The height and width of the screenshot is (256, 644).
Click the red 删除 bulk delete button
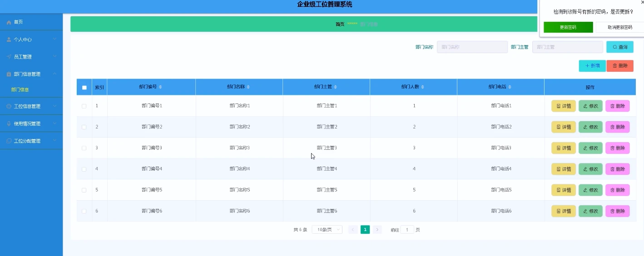tap(620, 66)
